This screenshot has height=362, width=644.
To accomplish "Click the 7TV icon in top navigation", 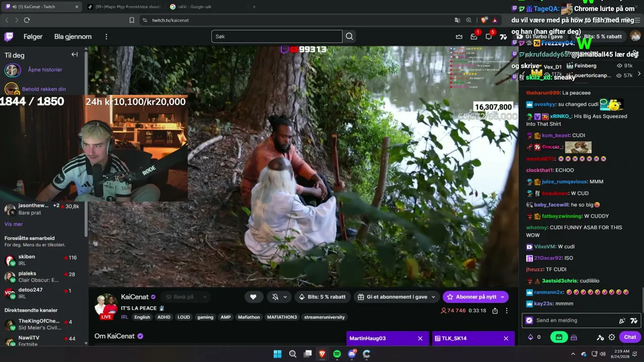I will (503, 37).
